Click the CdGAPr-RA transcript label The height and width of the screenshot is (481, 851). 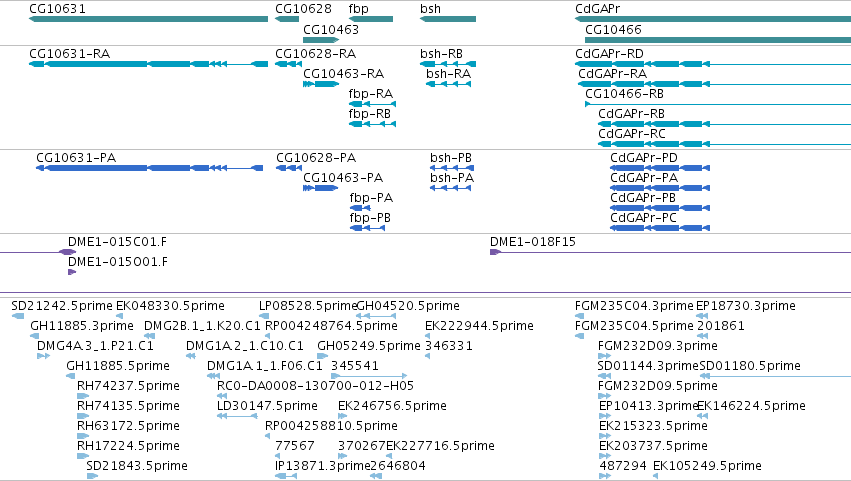[612, 74]
